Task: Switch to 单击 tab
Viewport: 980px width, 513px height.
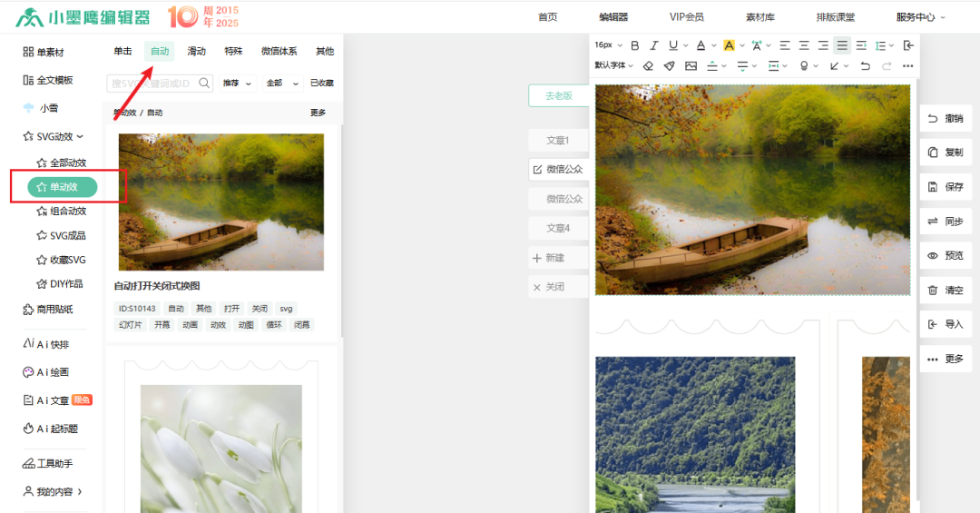Action: click(x=122, y=51)
